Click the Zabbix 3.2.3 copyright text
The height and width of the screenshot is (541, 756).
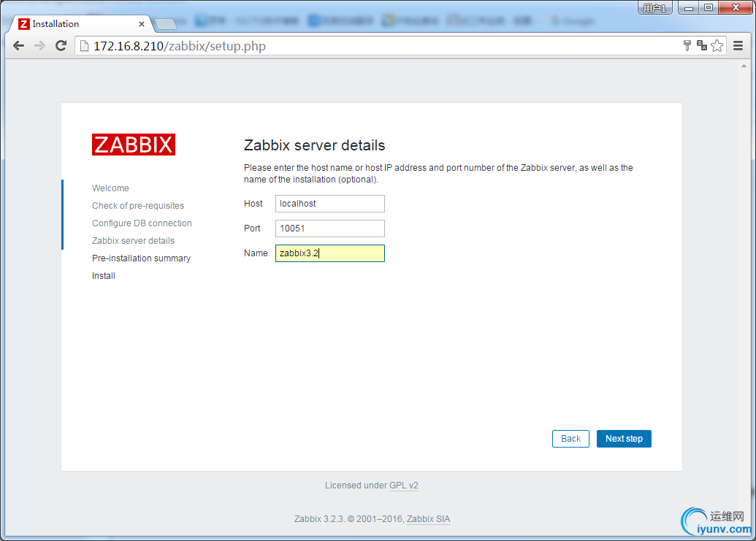click(350, 519)
